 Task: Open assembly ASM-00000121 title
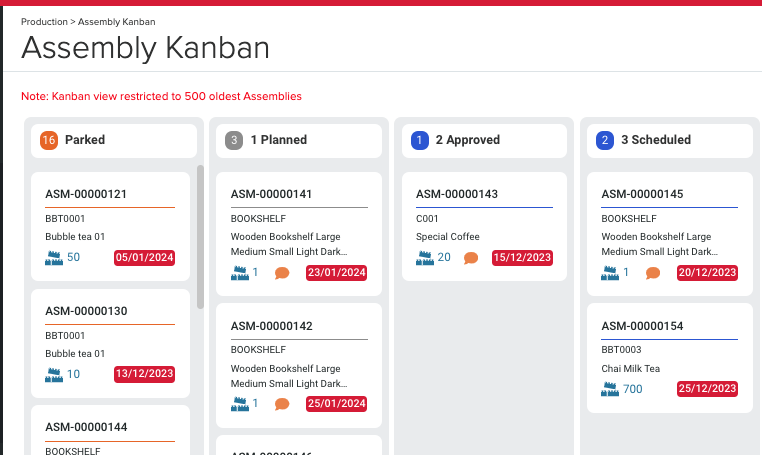point(86,194)
